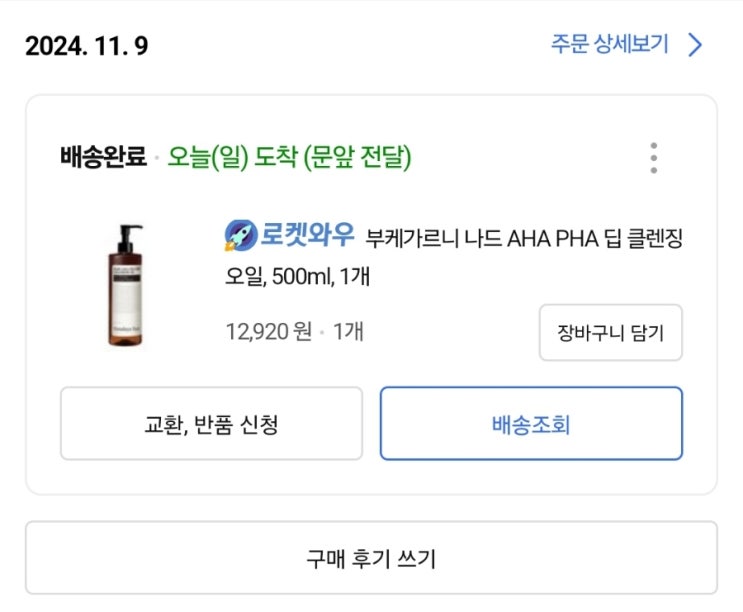Click the 로켓와우 label text
The height and width of the screenshot is (612, 743).
click(x=307, y=235)
